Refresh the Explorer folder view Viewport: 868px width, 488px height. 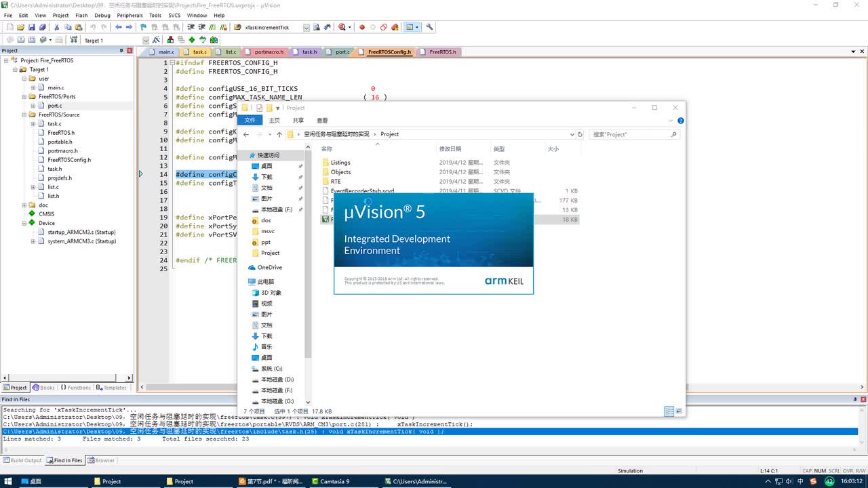(580, 134)
